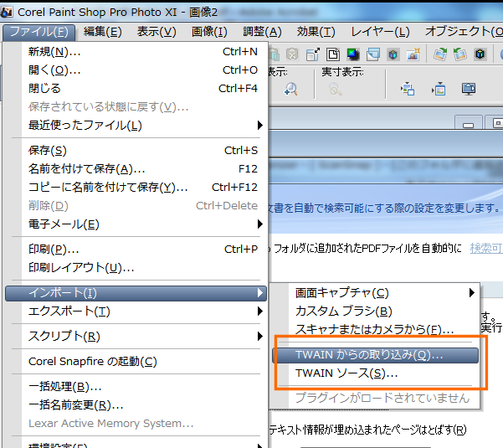
Task: Select スキャナまたはカメラから option
Action: pos(374,330)
